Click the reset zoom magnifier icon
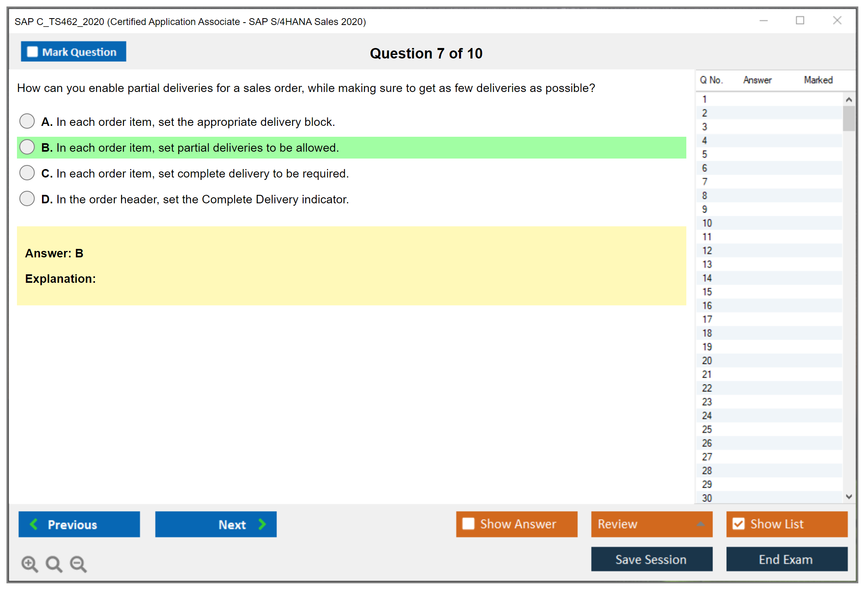The image size is (868, 593). (54, 564)
